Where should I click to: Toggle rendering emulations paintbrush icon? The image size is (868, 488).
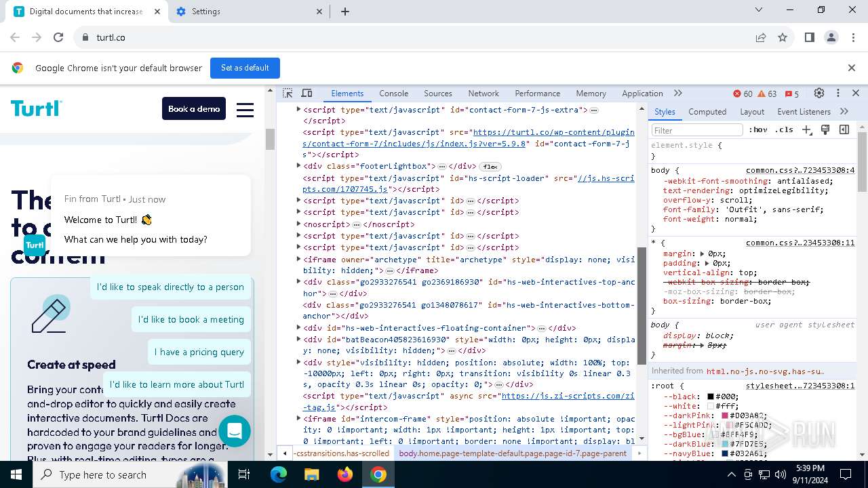[825, 129]
